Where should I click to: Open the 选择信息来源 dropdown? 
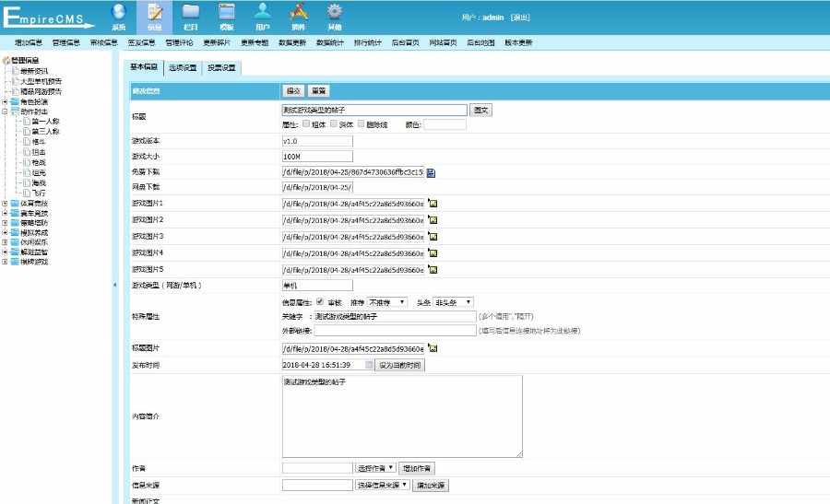coord(382,485)
